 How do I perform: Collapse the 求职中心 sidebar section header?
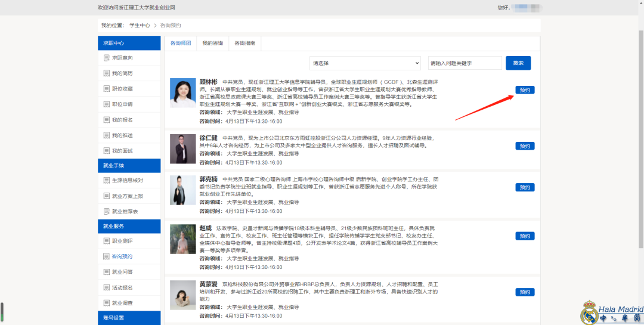pos(129,43)
